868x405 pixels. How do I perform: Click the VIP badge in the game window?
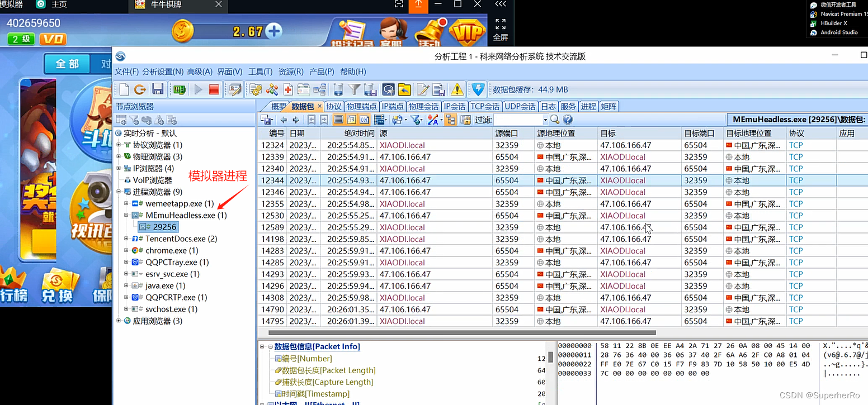point(468,34)
